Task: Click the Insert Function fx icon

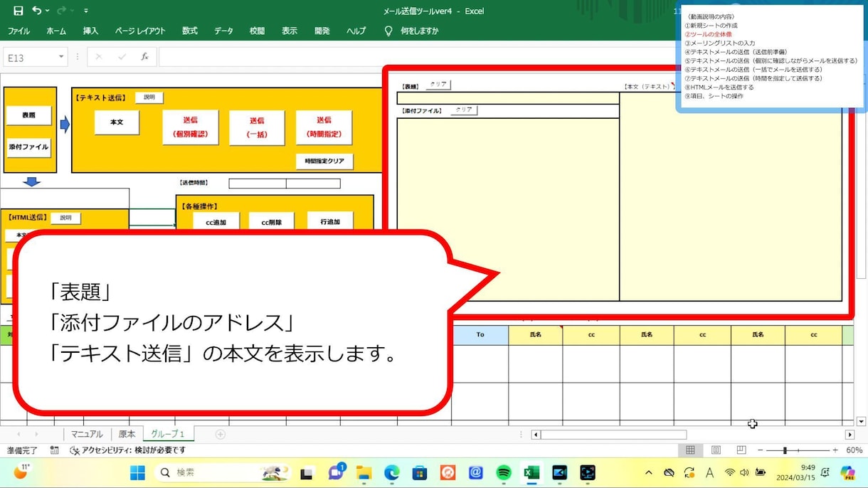Action: point(144,57)
